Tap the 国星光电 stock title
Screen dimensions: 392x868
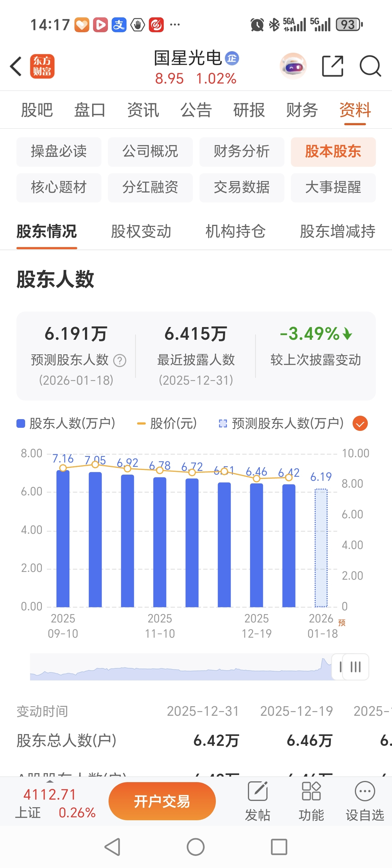point(188,58)
